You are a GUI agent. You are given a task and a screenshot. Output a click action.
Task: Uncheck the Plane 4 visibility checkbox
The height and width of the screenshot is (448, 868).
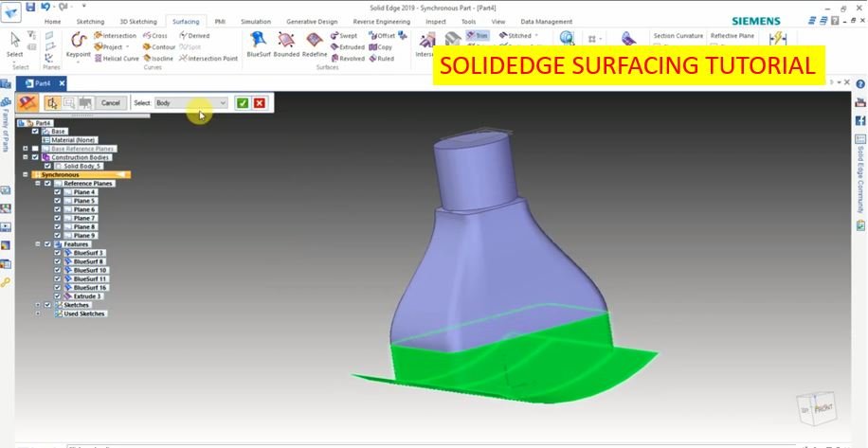pyautogui.click(x=58, y=192)
